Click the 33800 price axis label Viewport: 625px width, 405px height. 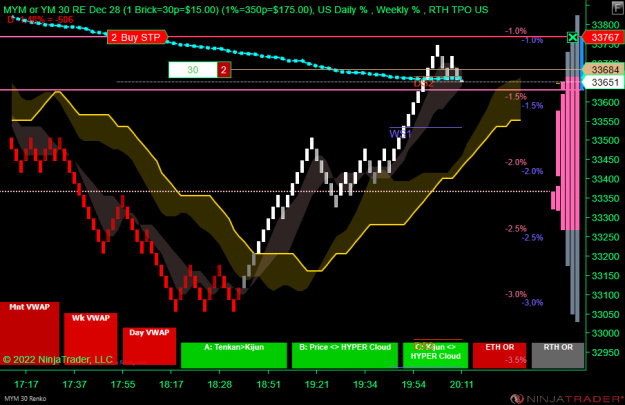(605, 25)
